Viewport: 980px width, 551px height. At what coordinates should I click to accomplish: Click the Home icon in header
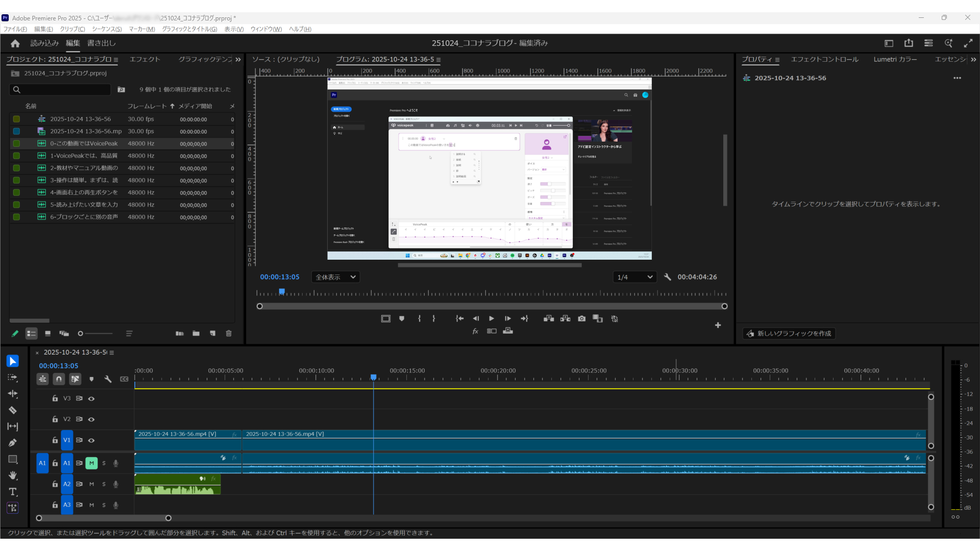[x=15, y=43]
